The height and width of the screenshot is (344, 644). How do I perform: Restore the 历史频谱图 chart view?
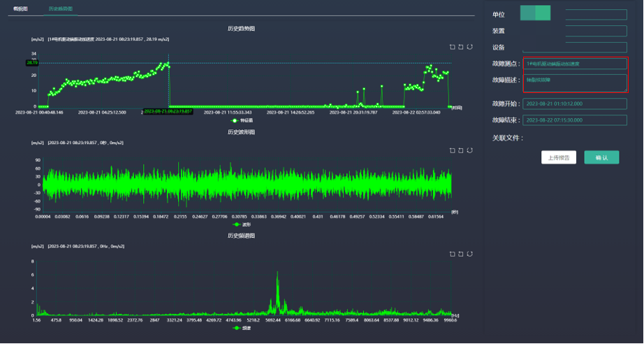pyautogui.click(x=470, y=254)
